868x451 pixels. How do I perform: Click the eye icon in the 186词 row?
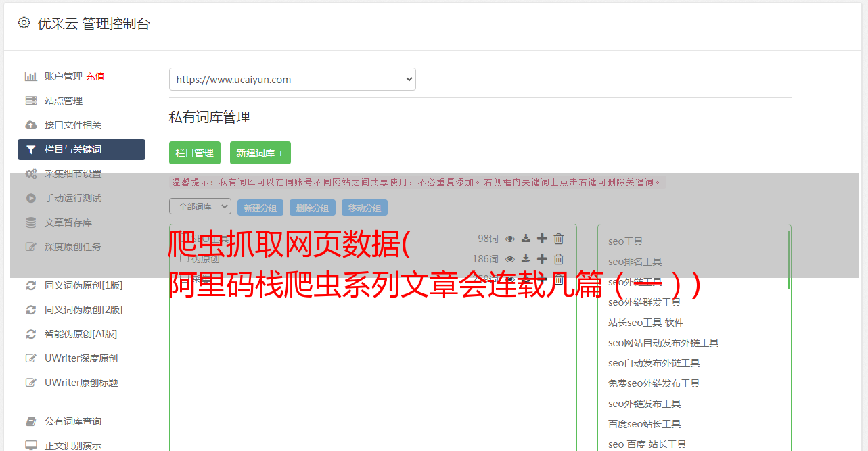pyautogui.click(x=510, y=259)
